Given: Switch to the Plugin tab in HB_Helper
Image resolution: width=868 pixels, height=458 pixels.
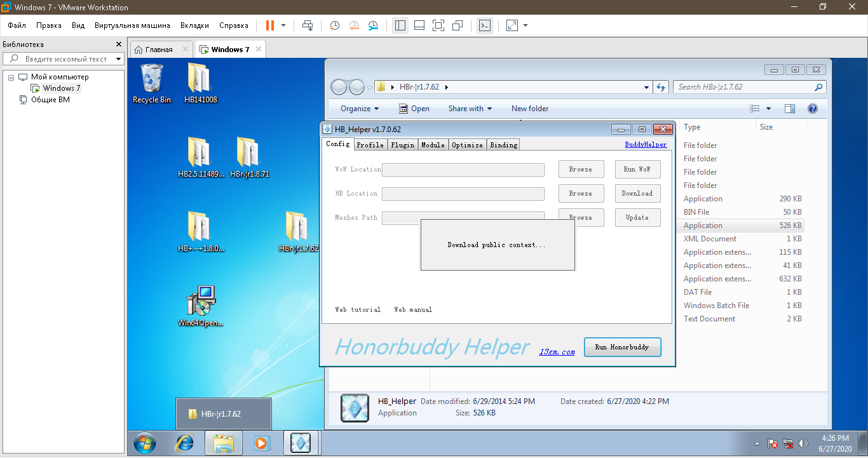Looking at the screenshot, I should [402, 145].
